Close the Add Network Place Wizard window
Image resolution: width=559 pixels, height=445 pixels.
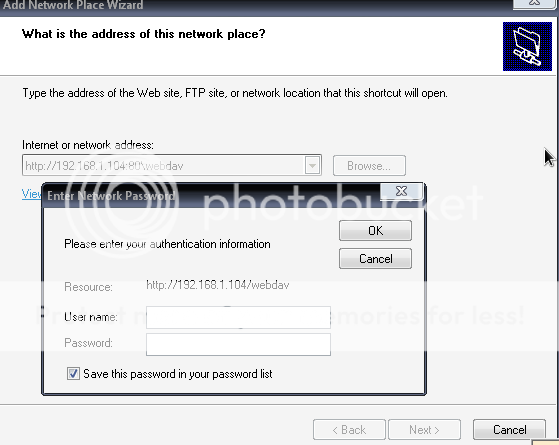(x=534, y=4)
